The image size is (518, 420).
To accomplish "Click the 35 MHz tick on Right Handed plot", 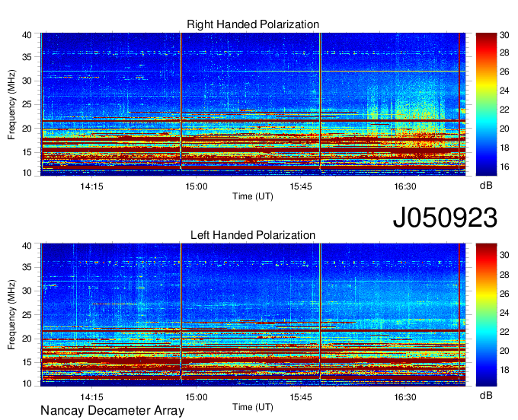I will click(x=27, y=57).
